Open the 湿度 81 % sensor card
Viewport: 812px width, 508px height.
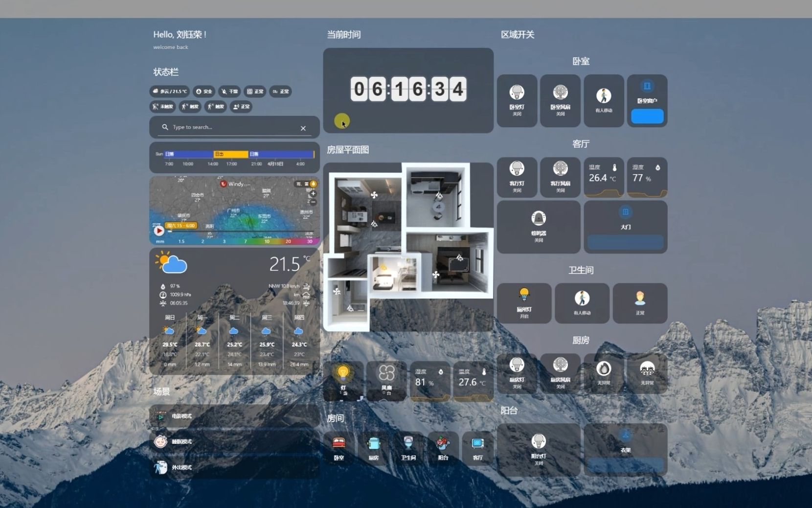point(430,381)
